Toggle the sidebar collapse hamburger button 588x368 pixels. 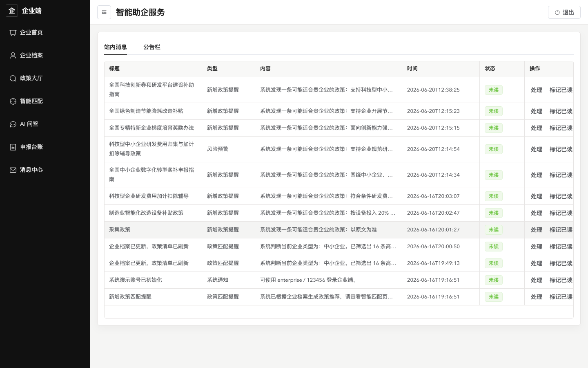[x=104, y=12]
